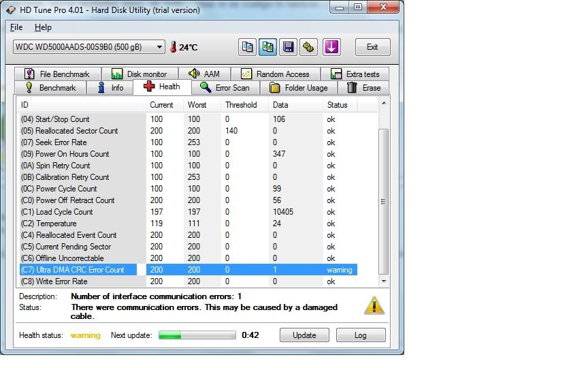This screenshot has height=368, width=588.
Task: Select the (0A) Spin Retry Count row
Action: pos(188,166)
